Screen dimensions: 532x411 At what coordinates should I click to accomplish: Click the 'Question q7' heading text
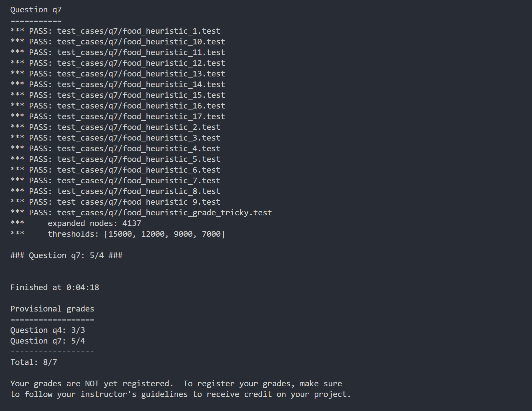pyautogui.click(x=36, y=10)
